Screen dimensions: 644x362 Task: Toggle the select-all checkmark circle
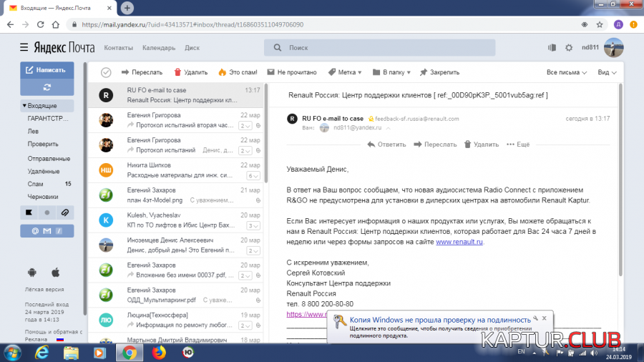[106, 72]
